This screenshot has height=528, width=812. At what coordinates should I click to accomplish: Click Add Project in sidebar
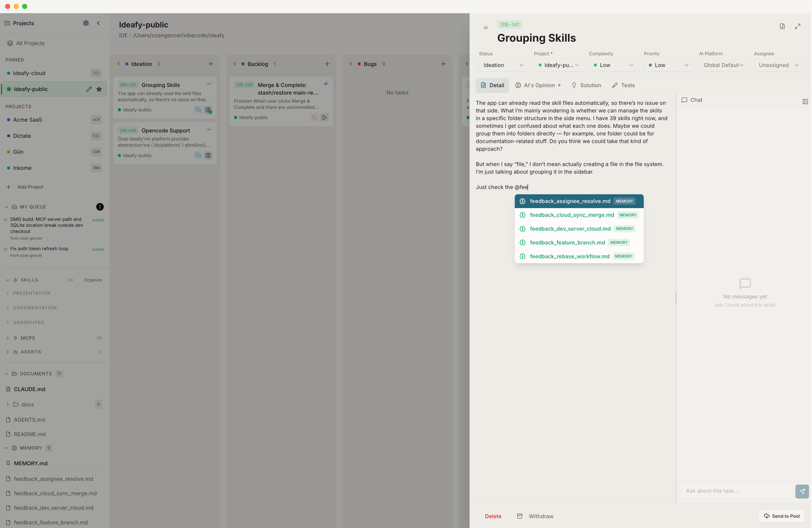24,187
